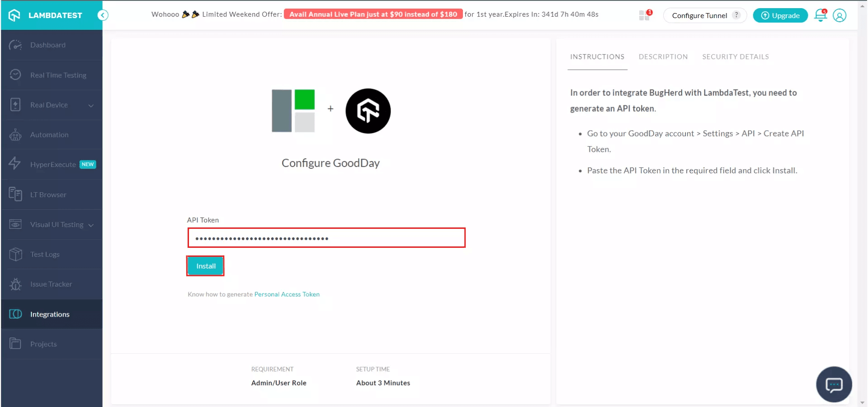Open the user profile menu icon
This screenshot has height=407, width=868.
(840, 15)
